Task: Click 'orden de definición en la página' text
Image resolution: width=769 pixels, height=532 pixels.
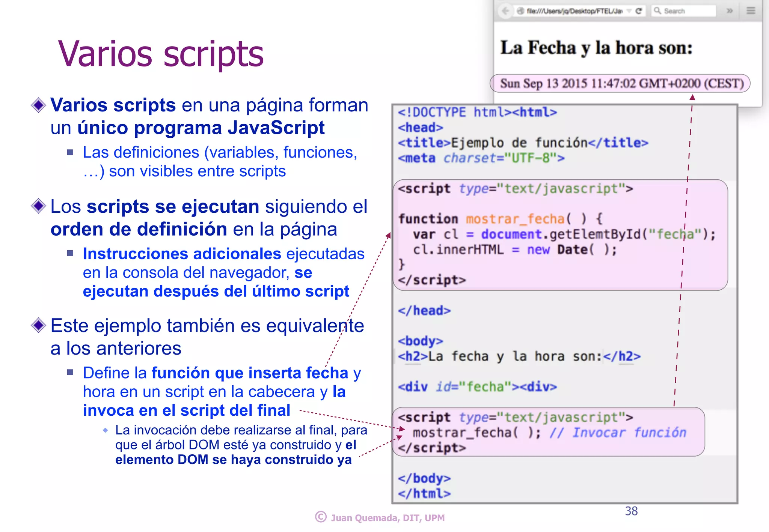Action: click(x=194, y=229)
